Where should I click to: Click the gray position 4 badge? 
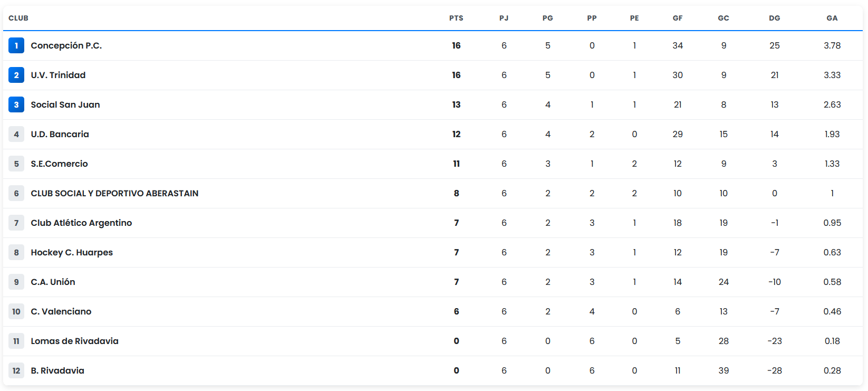tap(16, 134)
